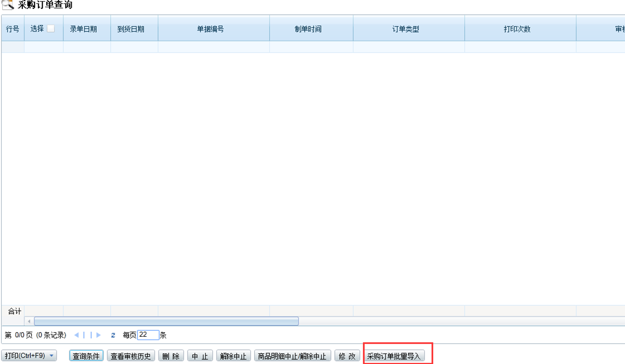625x364 pixels.
Task: Click the highlighted 采购订单批量导入 button
Action: click(x=396, y=355)
